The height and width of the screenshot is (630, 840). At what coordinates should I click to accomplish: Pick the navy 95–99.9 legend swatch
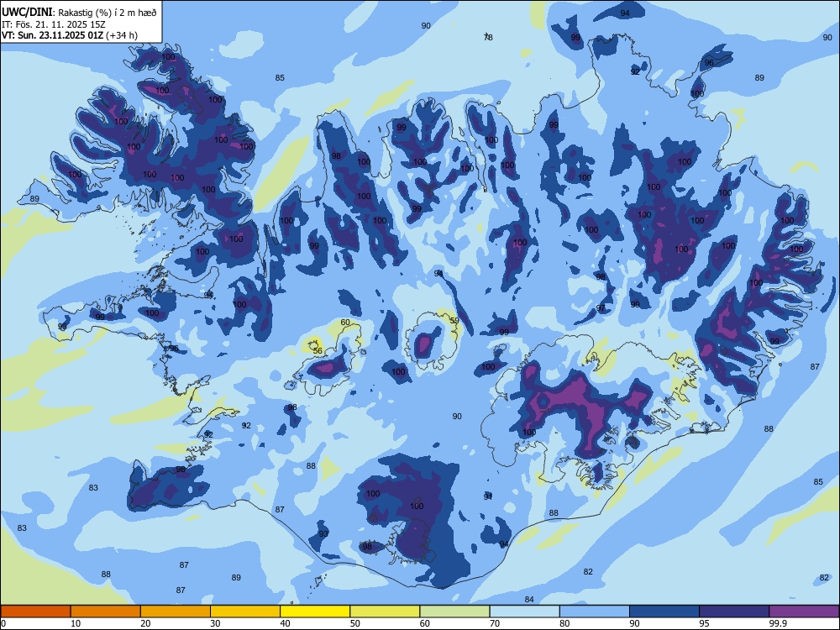[734, 612]
